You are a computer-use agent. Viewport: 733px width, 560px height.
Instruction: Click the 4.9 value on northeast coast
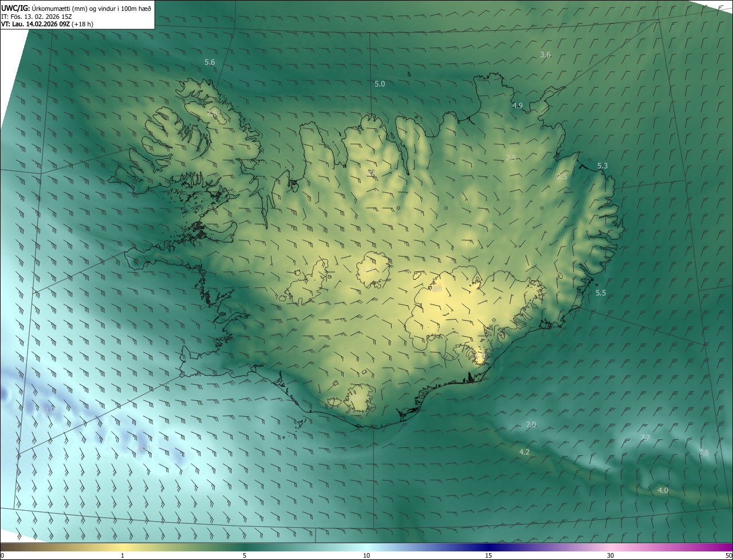[x=518, y=105]
